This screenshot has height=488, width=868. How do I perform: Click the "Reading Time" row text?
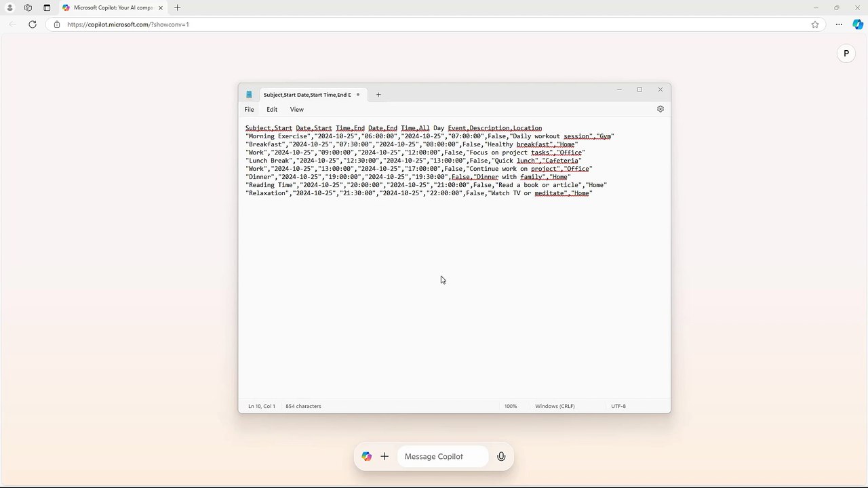point(426,185)
